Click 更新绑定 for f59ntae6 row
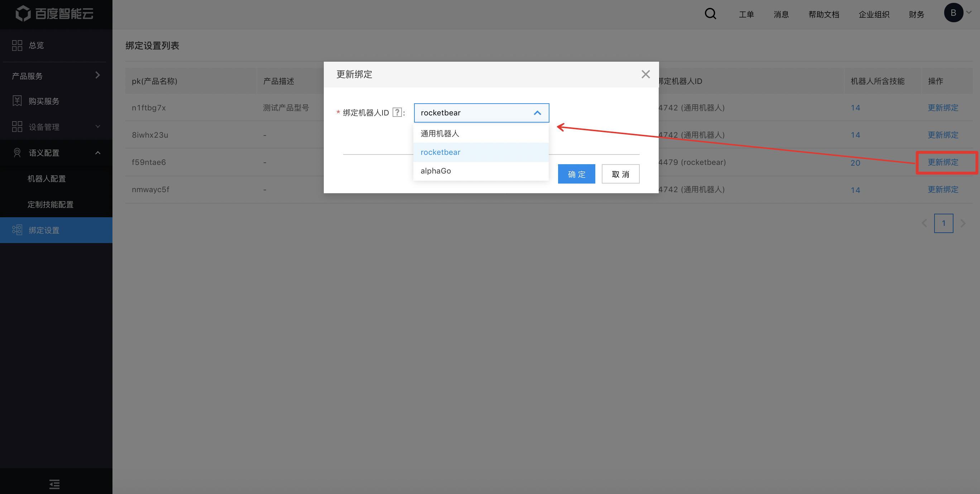Screen dimensions: 980x494 [x=943, y=162]
